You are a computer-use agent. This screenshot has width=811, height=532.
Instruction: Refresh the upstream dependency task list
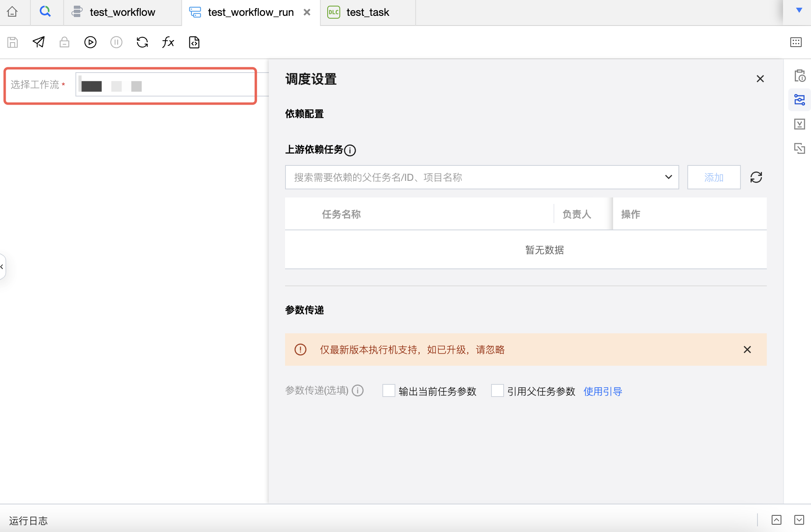(x=756, y=177)
